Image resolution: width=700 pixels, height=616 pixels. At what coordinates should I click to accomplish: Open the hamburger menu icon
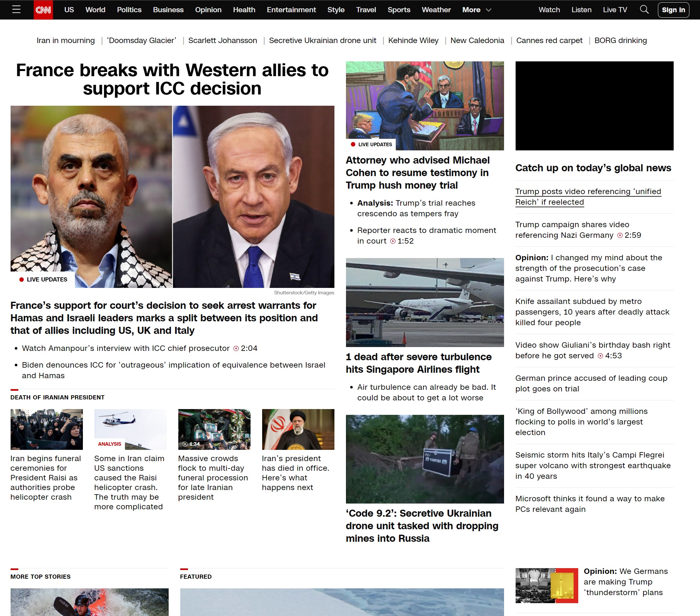16,10
